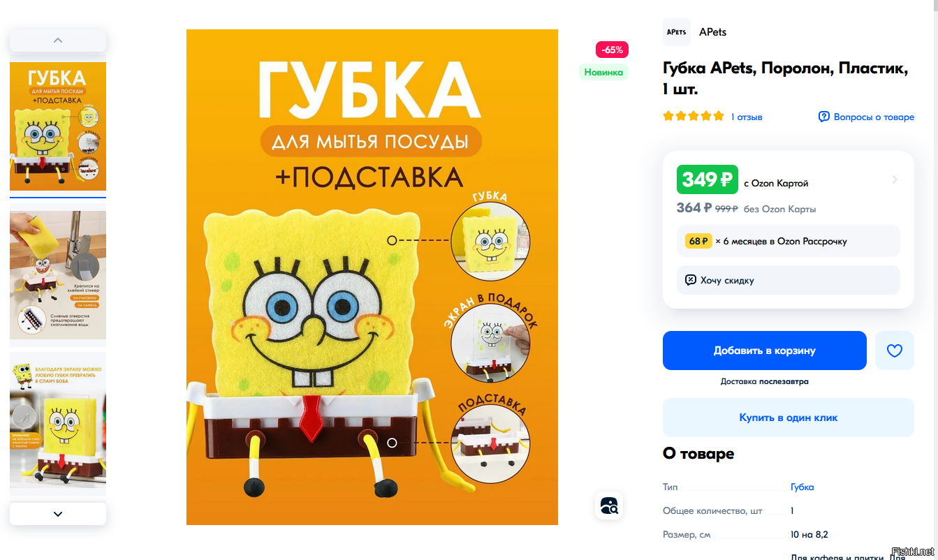Show previous thumbnails with up chevron
Screen dimensions: 938x560
tap(58, 40)
